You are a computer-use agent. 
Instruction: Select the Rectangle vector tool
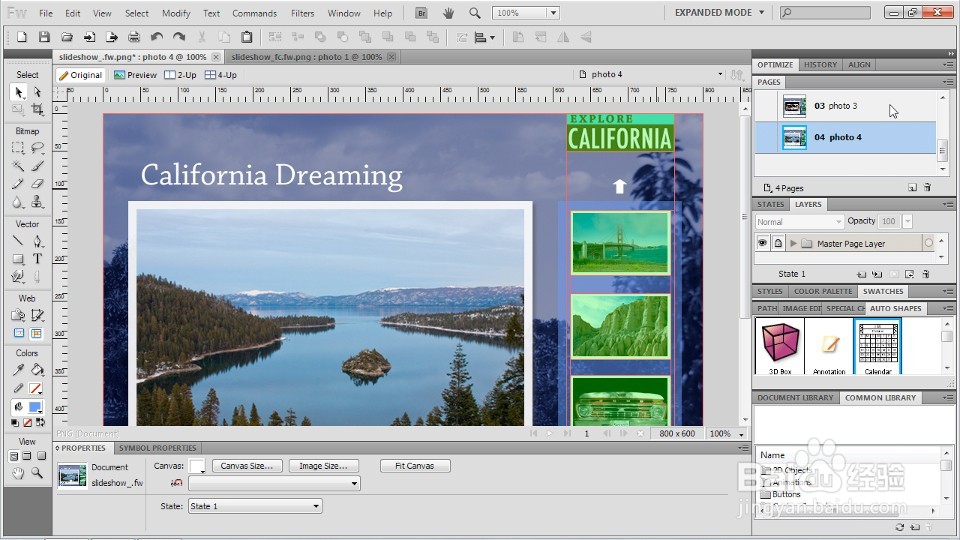(x=18, y=259)
